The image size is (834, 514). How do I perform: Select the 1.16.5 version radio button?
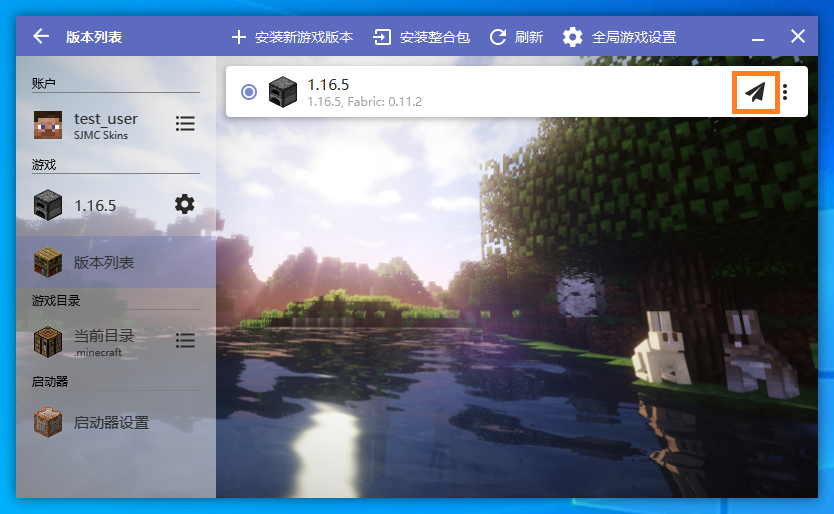pos(248,92)
